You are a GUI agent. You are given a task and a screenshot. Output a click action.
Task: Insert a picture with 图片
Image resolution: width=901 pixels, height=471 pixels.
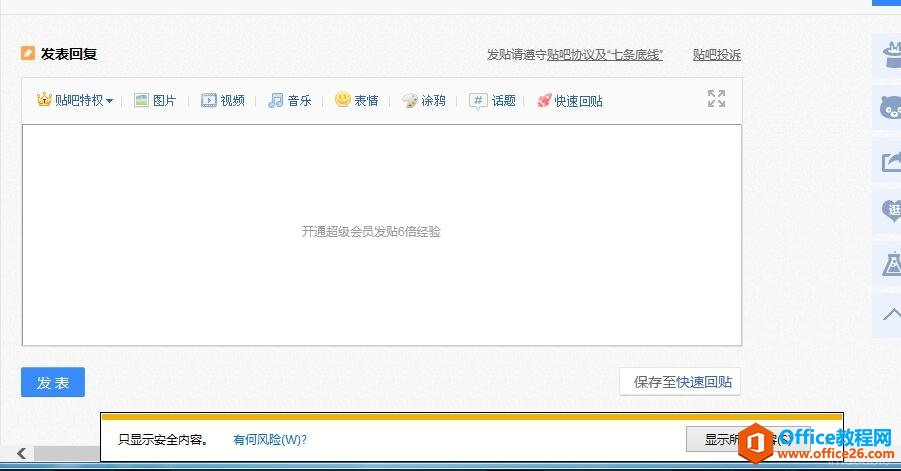[155, 101]
